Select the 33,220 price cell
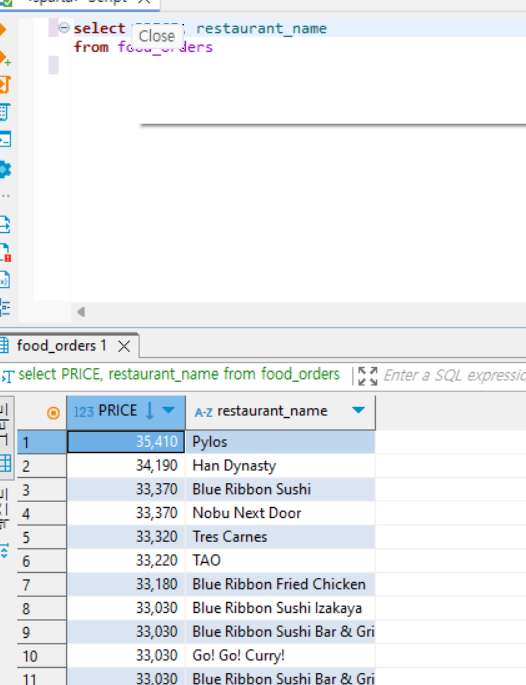The height and width of the screenshot is (685, 526). coord(126,560)
